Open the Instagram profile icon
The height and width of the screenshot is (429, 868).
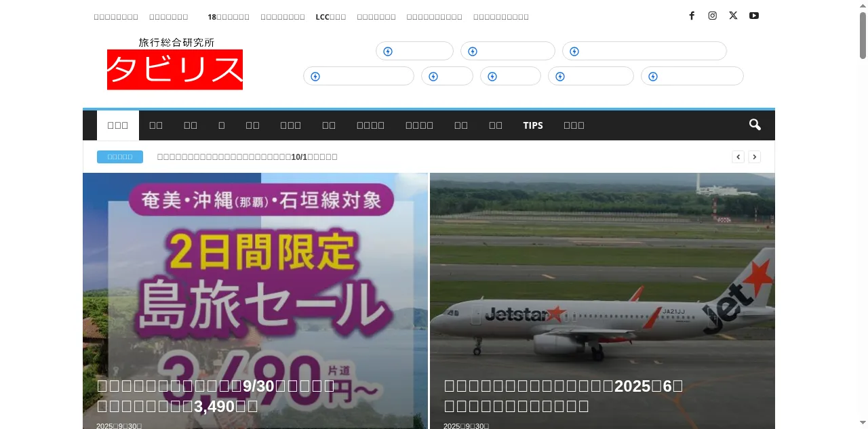[x=713, y=16]
